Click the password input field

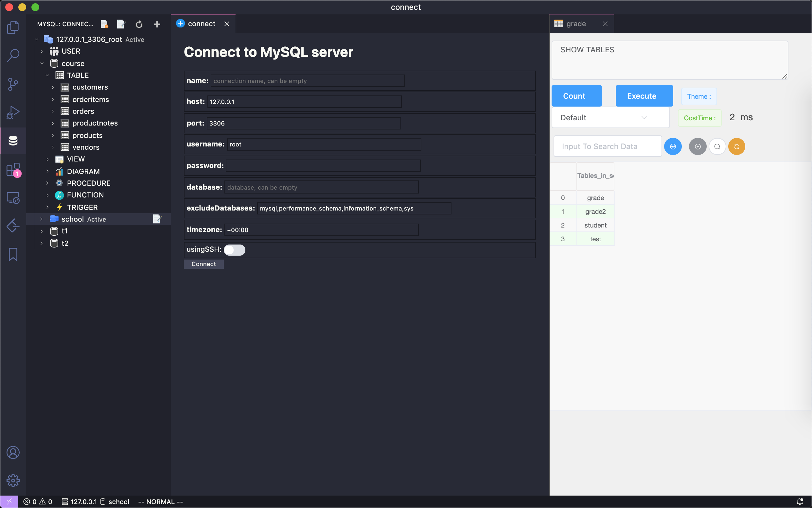(323, 166)
